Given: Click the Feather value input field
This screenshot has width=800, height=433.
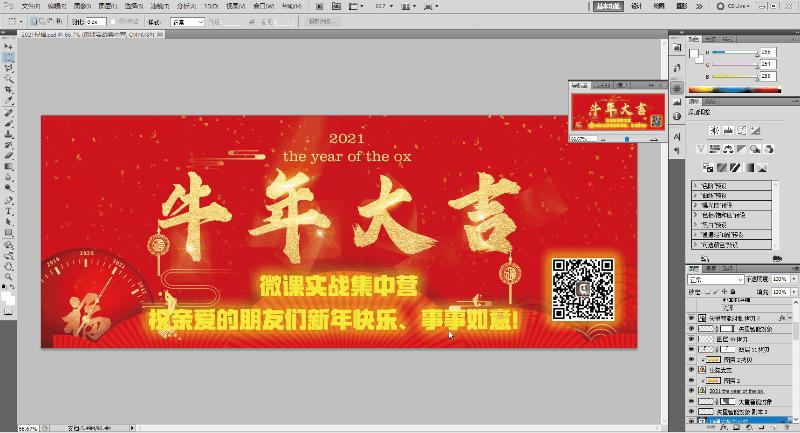Looking at the screenshot, I should 95,22.
